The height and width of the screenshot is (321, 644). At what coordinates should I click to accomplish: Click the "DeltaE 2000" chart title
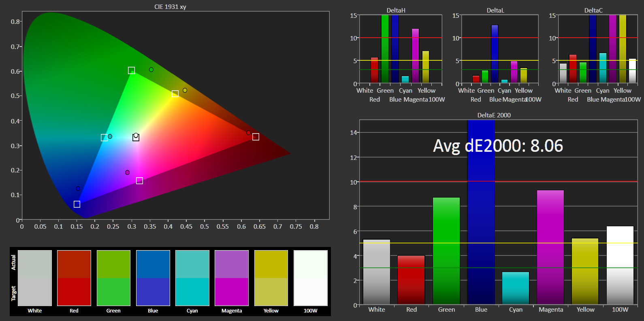coord(494,115)
